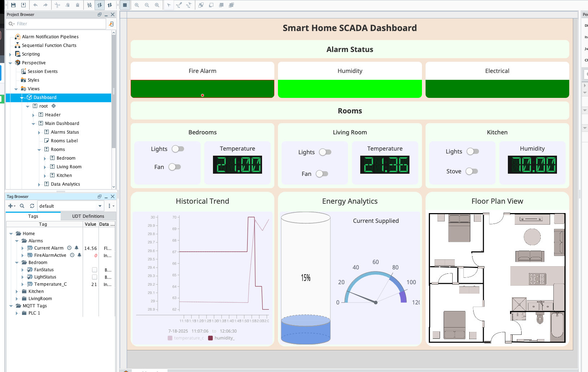Add a new tag with the plus icon
The image size is (588, 372).
pyautogui.click(x=10, y=206)
